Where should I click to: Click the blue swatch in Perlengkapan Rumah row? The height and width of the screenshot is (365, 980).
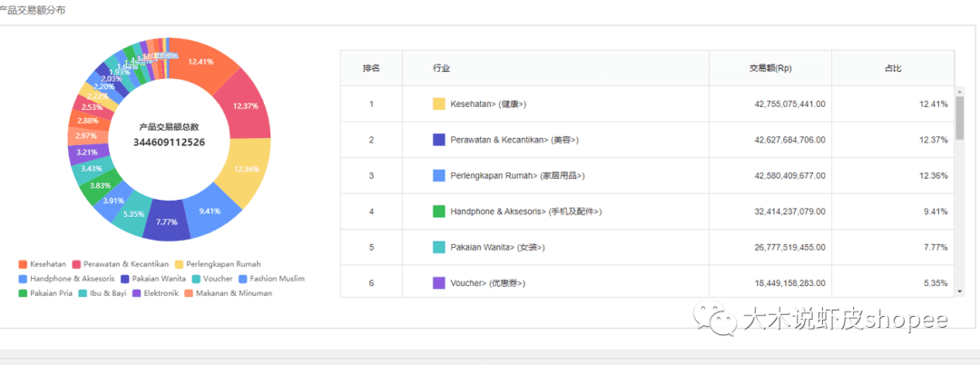click(x=439, y=175)
